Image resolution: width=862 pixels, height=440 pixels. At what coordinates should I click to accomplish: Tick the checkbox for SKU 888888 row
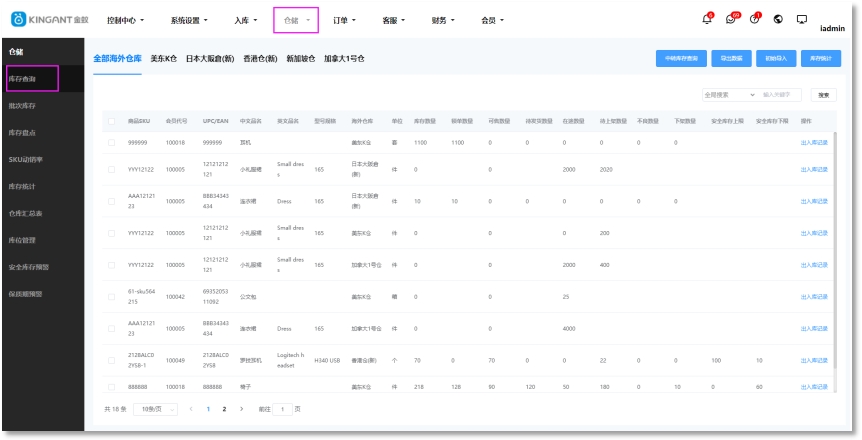pos(111,386)
